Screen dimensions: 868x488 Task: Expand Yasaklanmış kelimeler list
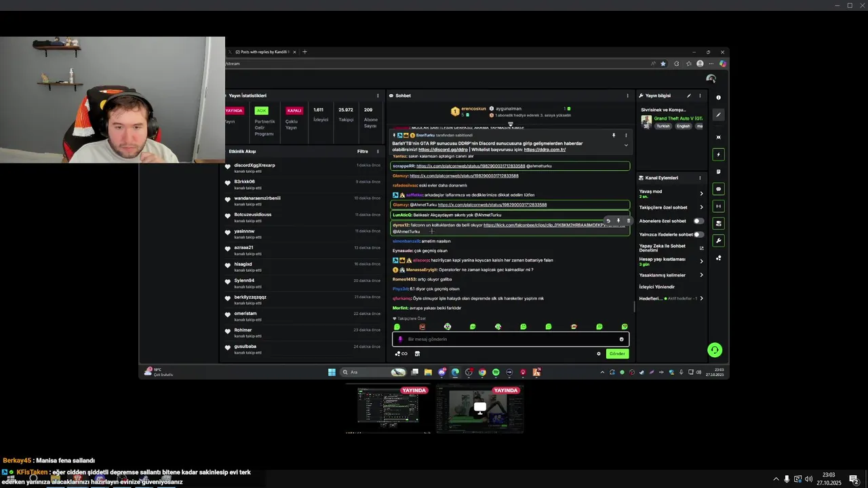coord(701,275)
